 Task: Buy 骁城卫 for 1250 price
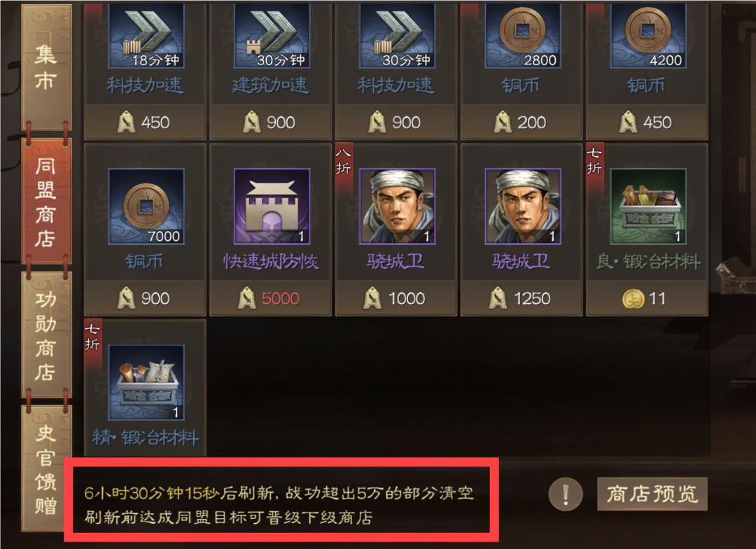pos(521,298)
